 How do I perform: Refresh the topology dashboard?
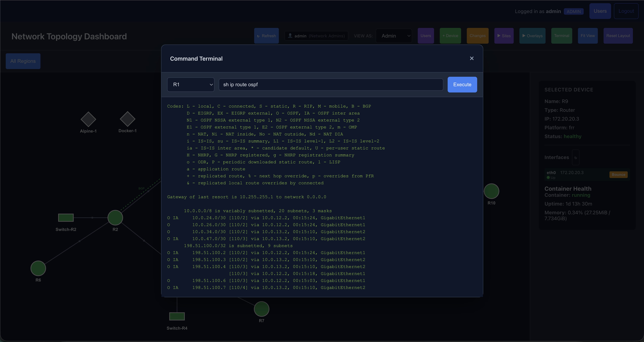coord(266,36)
